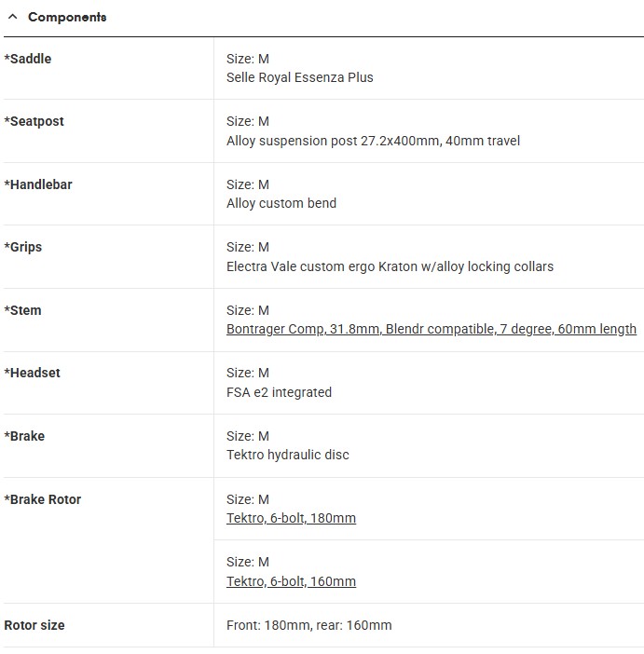The width and height of the screenshot is (644, 654).
Task: Click the *Grips row label
Action: [23, 247]
